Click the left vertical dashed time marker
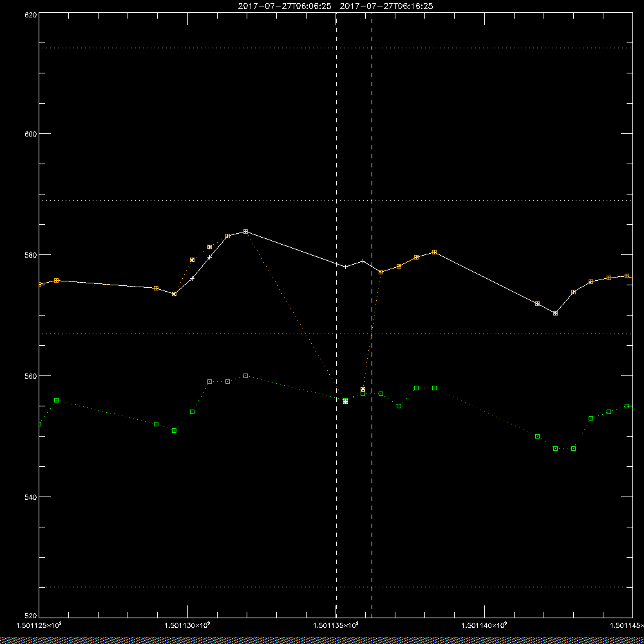 pyautogui.click(x=336, y=315)
